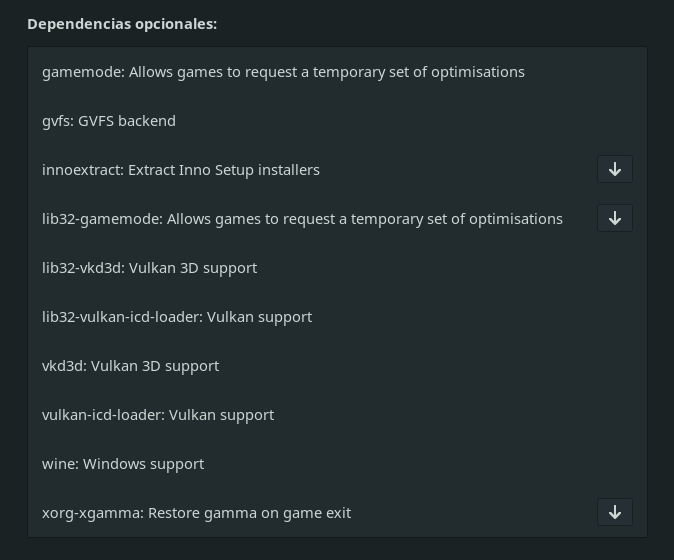
Task: Click the 'gvfs' package name
Action: coord(56,121)
